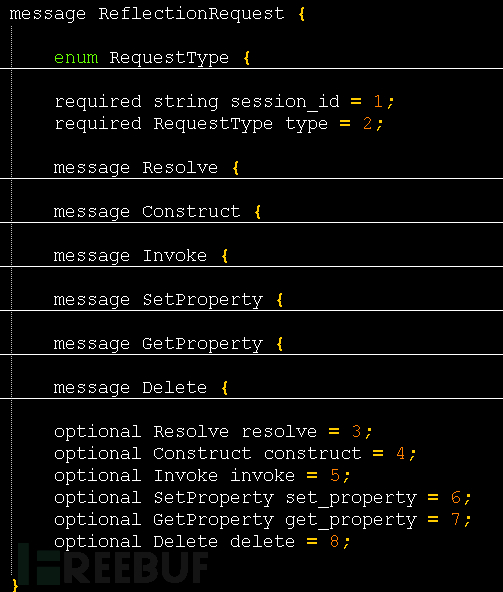Click the opening brace after ReflectionRequest
This screenshot has height=592, width=503.
click(x=301, y=14)
